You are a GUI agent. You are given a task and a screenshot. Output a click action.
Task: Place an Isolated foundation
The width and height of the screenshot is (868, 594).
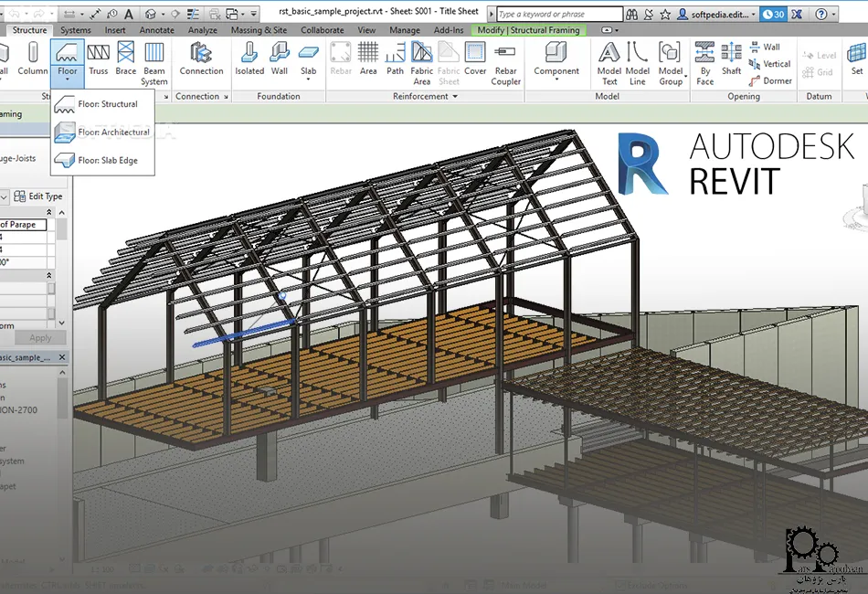click(249, 59)
